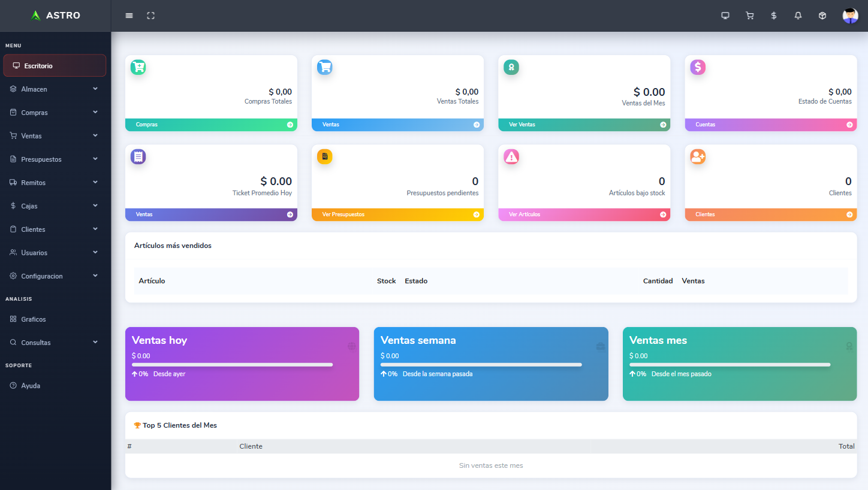Open the shopping cart icon in header
868x490 pixels.
pyautogui.click(x=749, y=16)
